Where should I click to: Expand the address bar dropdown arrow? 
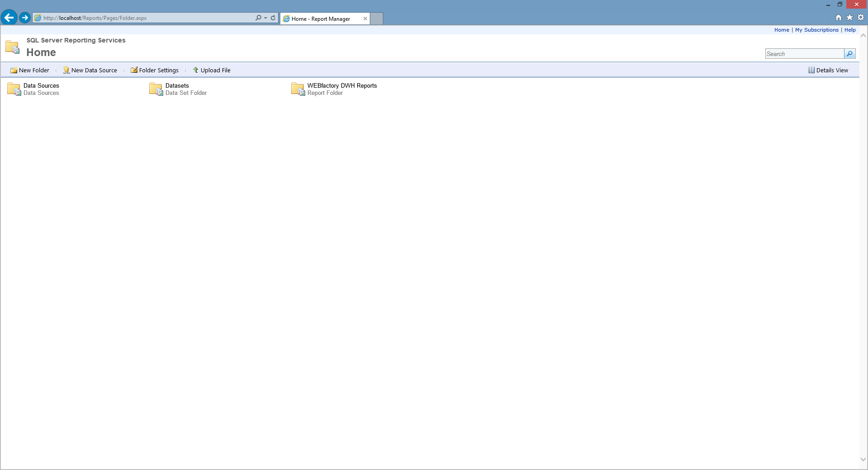[x=265, y=18]
